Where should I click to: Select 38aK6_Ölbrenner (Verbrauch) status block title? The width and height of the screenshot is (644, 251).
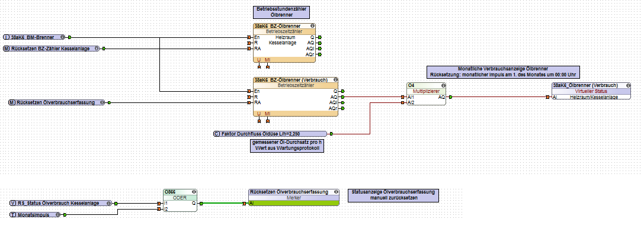point(586,85)
